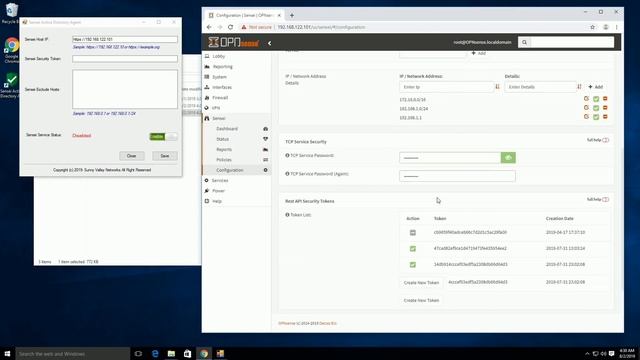Open the Lobby menu in OPNsense sidebar
The width and height of the screenshot is (640, 360).
pos(218,56)
